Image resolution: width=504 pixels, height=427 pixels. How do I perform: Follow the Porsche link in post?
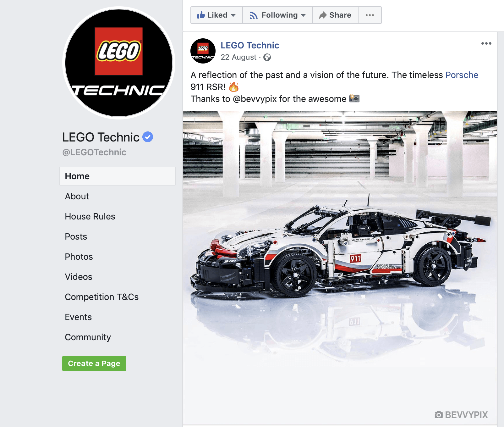pyautogui.click(x=462, y=75)
